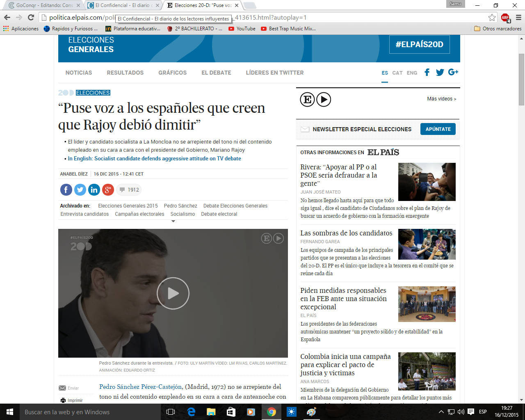Switch site language to CAT
This screenshot has width=525, height=420.
tap(397, 73)
